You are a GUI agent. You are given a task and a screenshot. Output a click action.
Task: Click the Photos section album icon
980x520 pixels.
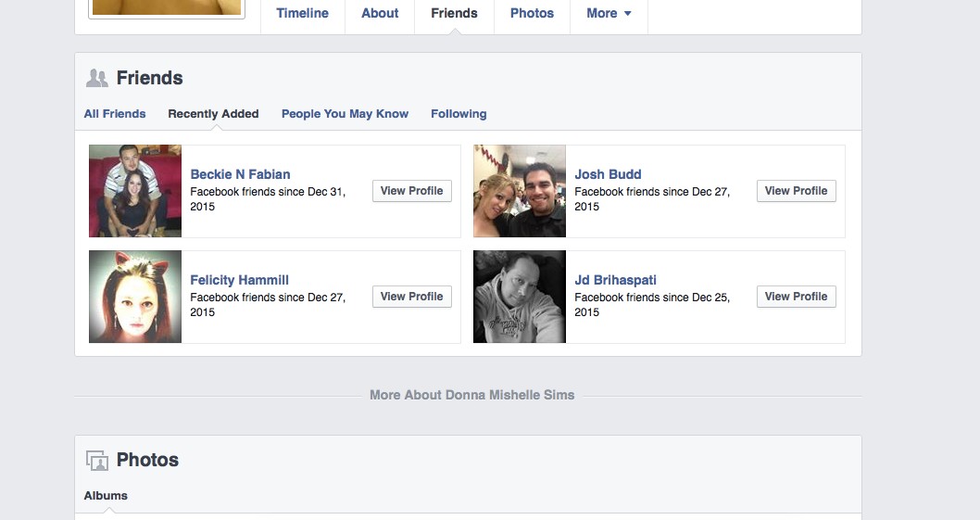click(x=97, y=460)
